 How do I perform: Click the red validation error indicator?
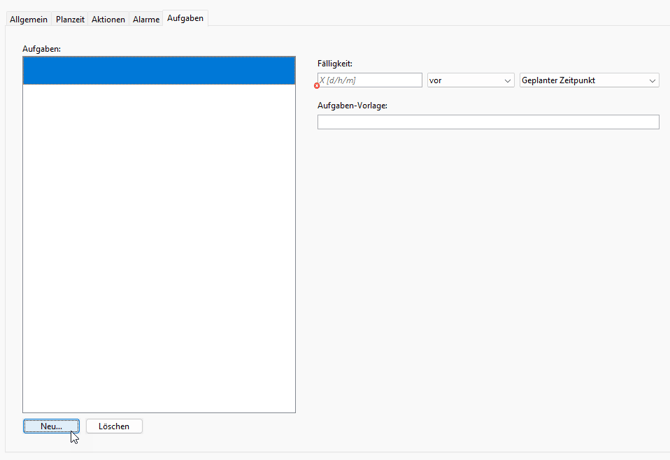point(317,86)
